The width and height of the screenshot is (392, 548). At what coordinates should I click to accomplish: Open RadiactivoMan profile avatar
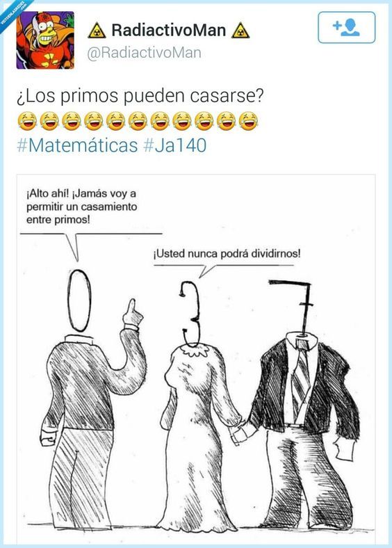click(x=45, y=40)
